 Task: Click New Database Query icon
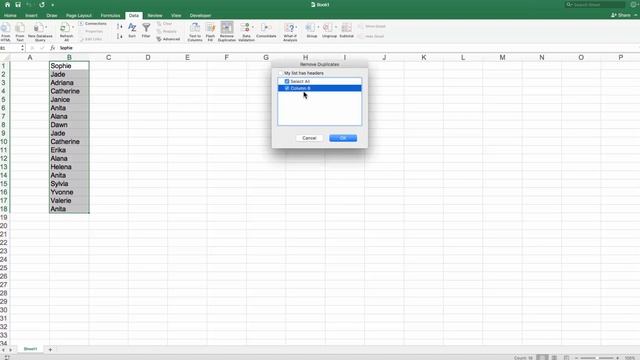point(40,32)
